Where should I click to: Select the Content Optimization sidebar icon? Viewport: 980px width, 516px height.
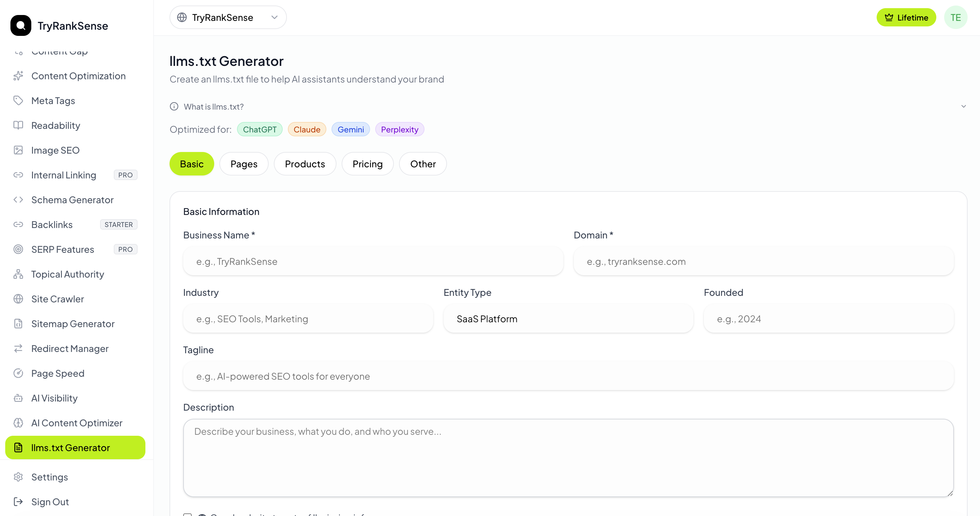(x=19, y=76)
